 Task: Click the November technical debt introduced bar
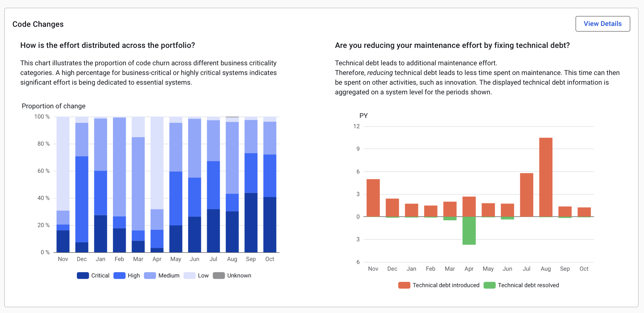(373, 198)
